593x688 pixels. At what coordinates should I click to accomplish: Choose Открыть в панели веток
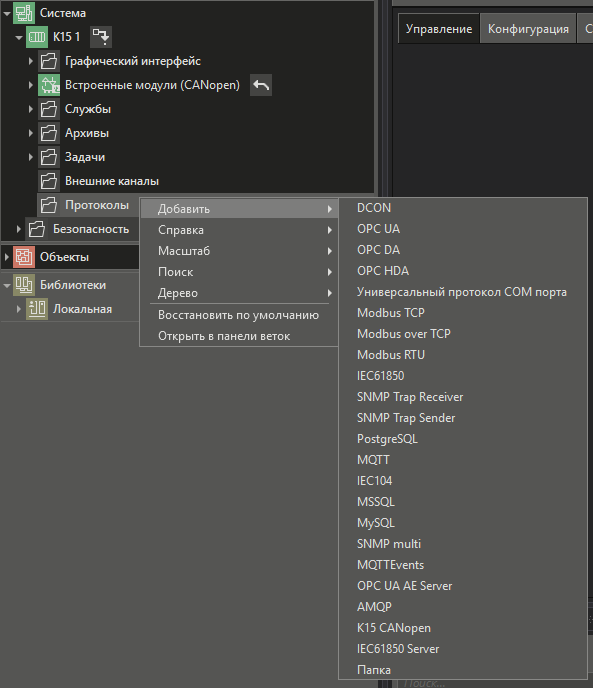point(239,336)
